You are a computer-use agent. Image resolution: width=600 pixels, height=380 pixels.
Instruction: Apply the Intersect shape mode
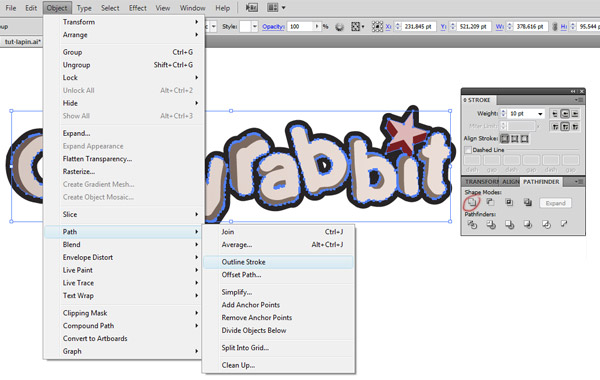509,202
